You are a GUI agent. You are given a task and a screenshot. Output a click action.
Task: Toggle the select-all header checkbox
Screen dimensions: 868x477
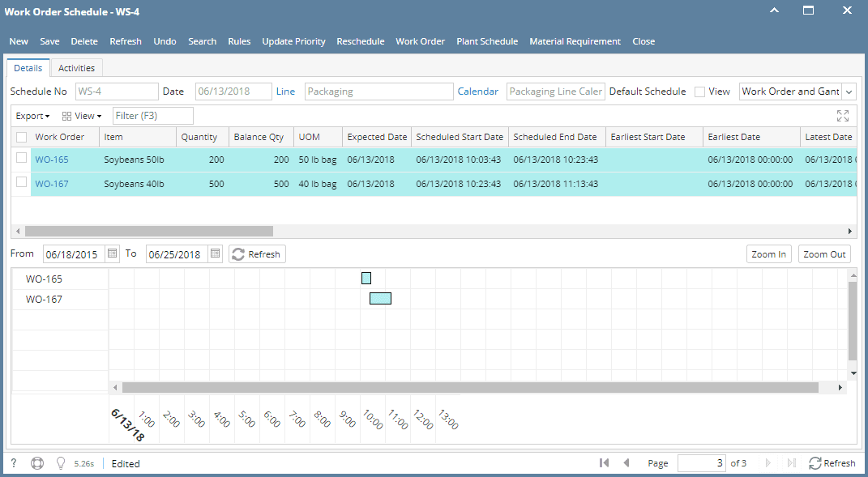point(22,137)
